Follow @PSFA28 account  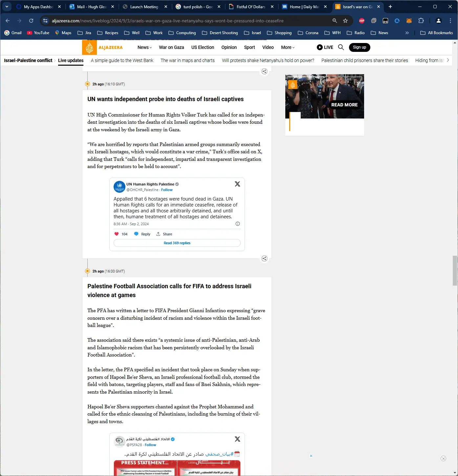click(x=150, y=445)
